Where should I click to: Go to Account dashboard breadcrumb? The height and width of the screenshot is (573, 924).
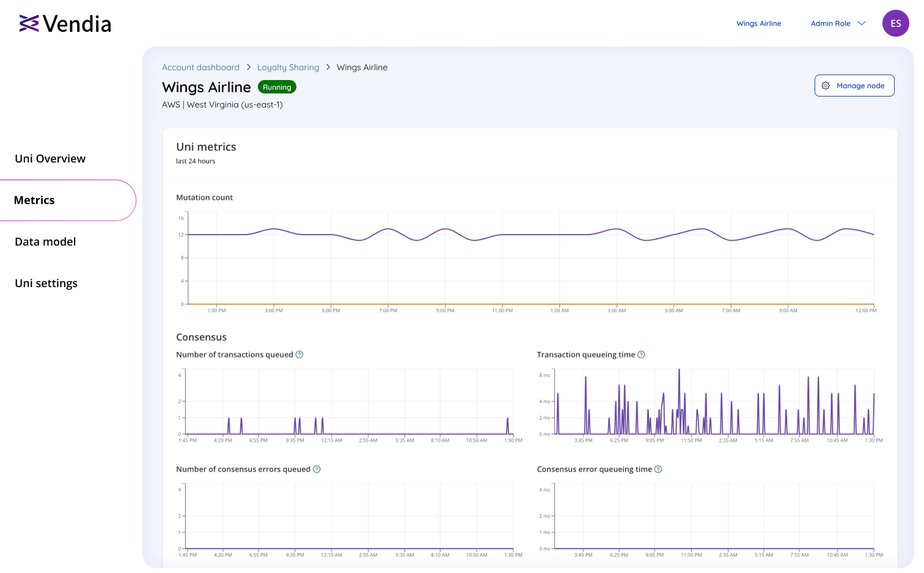(200, 67)
